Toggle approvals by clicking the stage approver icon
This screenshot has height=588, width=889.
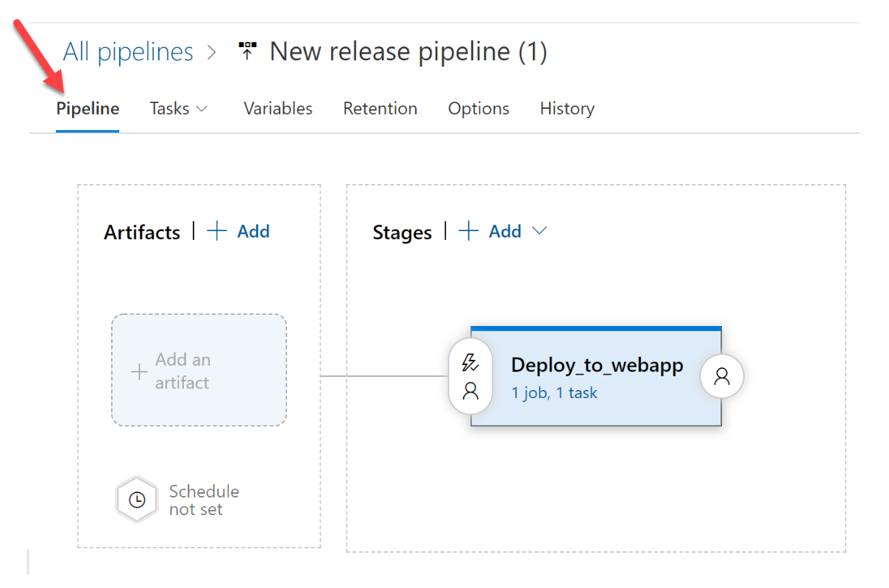click(x=722, y=376)
